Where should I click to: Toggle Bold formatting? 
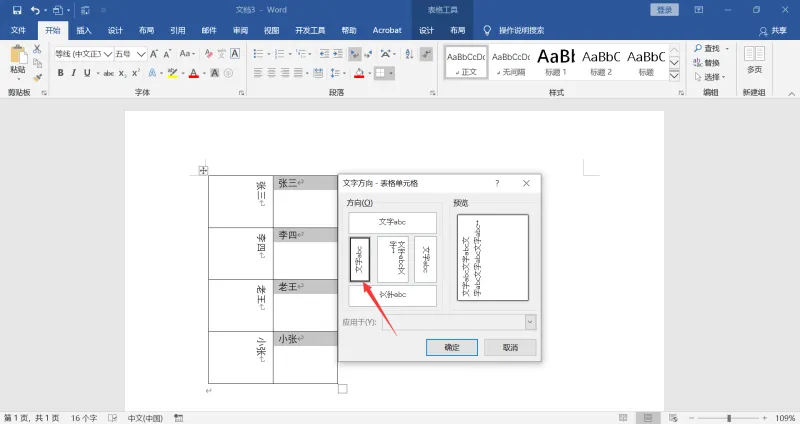pos(60,73)
